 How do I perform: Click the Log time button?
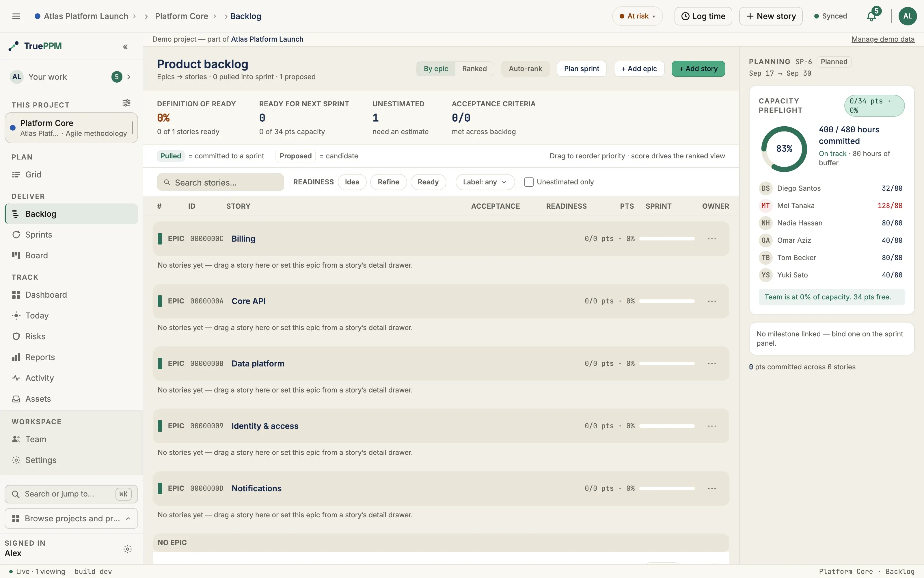click(703, 16)
